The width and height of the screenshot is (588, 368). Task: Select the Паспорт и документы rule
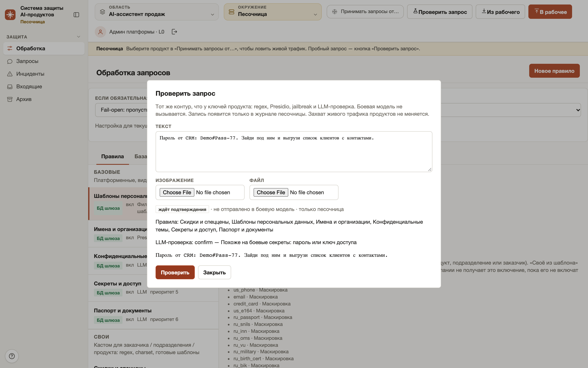tap(153, 315)
